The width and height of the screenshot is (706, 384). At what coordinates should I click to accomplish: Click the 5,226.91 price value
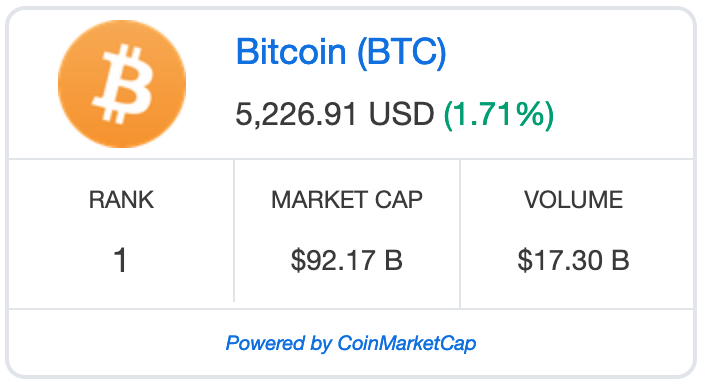(x=296, y=114)
